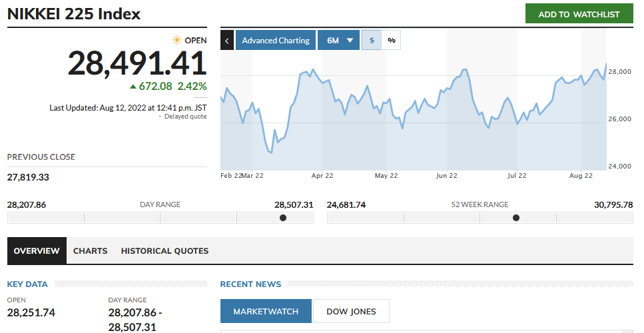Click the Jun 22 chart axis label
This screenshot has height=333, width=644.
pos(446,175)
